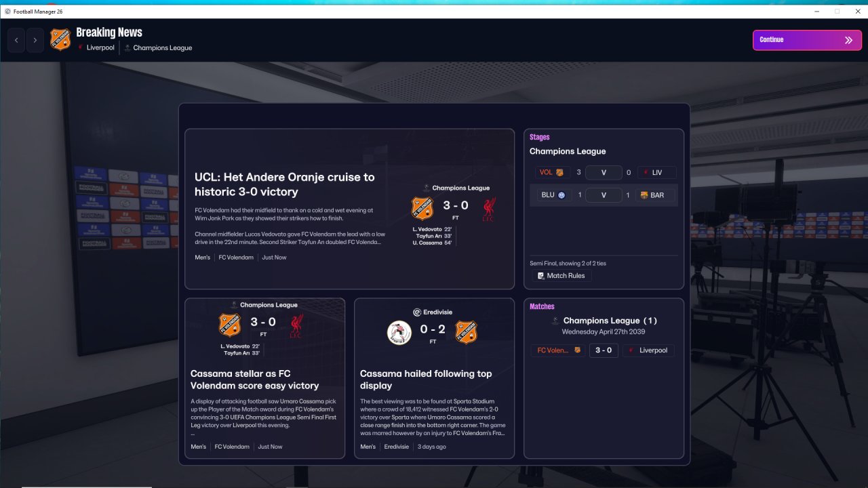Image resolution: width=868 pixels, height=488 pixels.
Task: Click the Champions League logo in the UCL headline card
Action: point(426,188)
